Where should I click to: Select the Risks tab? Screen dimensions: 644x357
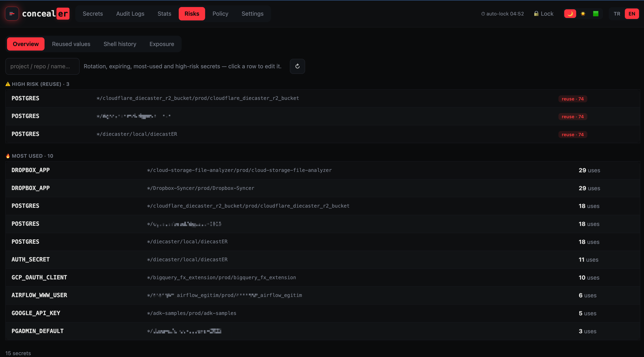192,14
